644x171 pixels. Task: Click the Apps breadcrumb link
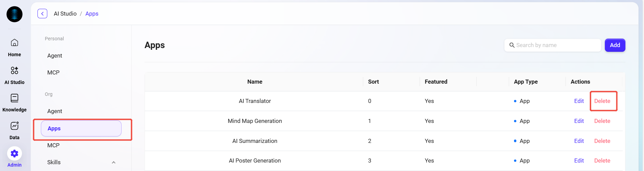pos(92,14)
